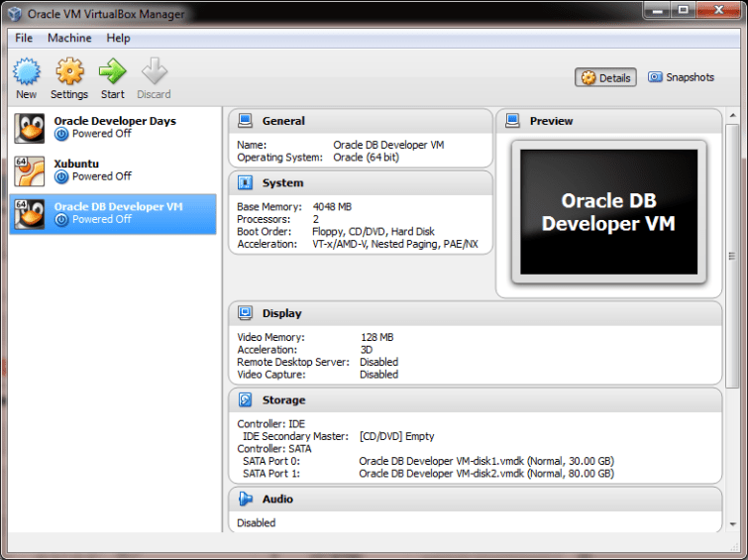
Task: Click the Display section monitor icon
Action: [245, 313]
